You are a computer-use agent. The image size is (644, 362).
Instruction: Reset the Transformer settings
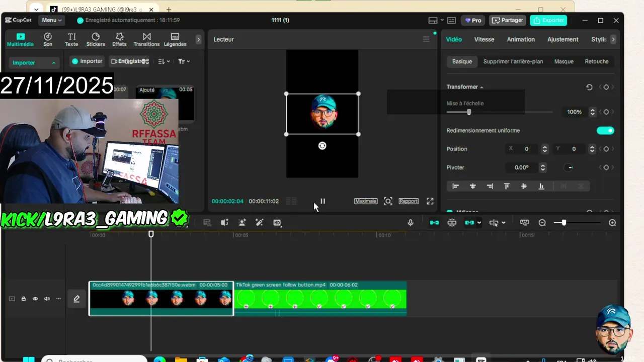click(589, 87)
